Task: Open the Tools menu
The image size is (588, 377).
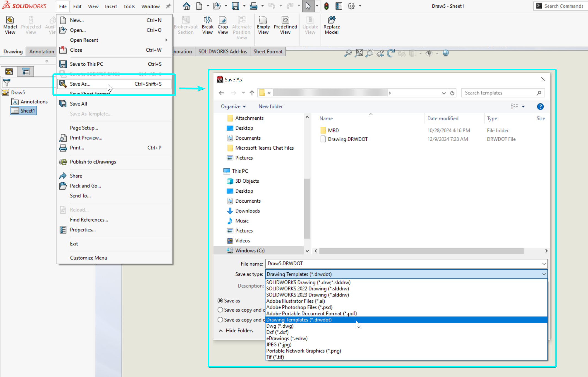Action: click(x=129, y=6)
